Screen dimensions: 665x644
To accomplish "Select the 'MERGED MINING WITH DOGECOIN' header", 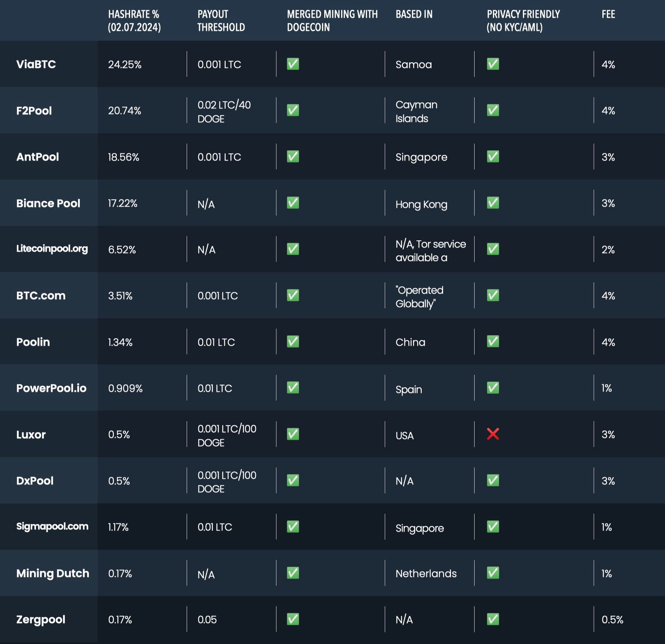I will click(332, 21).
